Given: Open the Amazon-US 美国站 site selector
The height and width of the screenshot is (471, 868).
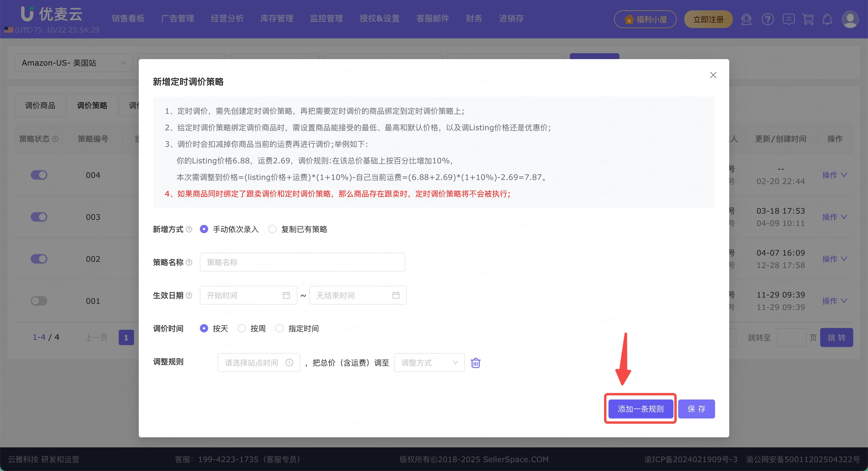Looking at the screenshot, I should click(74, 63).
